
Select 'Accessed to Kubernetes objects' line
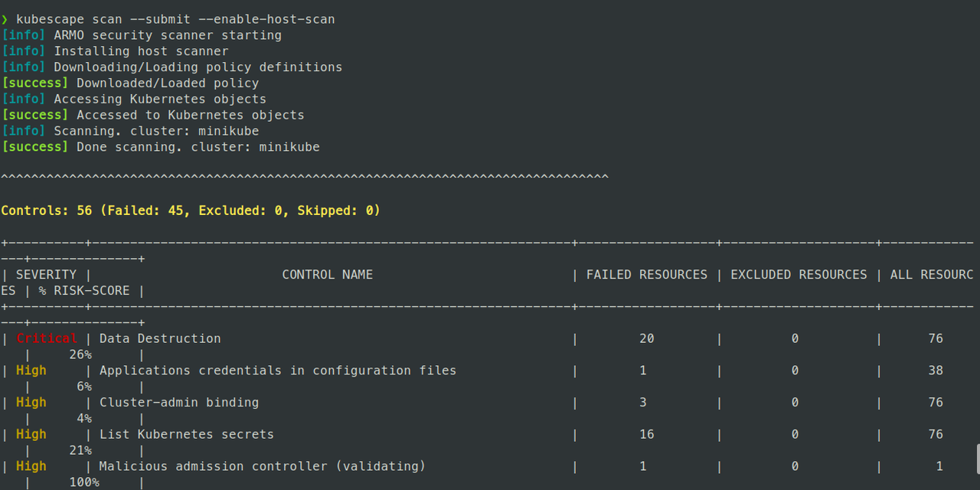click(x=153, y=116)
